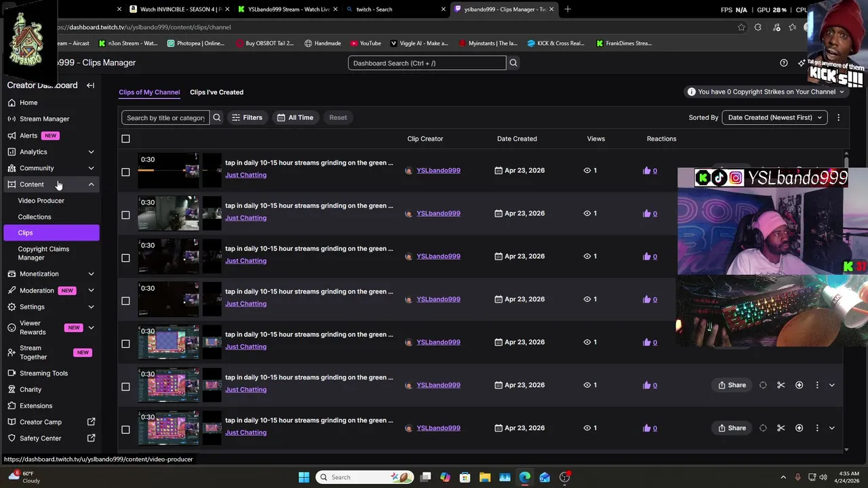868x488 pixels.
Task: Collapse the Content section chevron
Action: click(x=91, y=184)
